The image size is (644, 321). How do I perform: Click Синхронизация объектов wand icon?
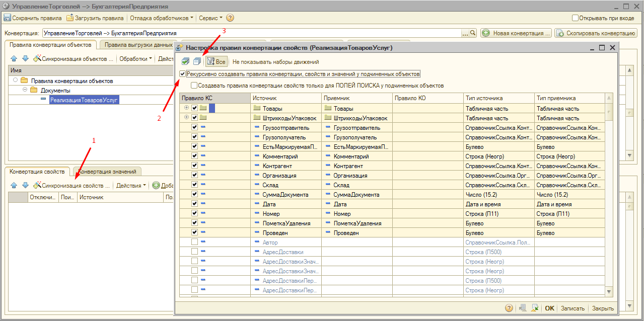click(x=37, y=59)
